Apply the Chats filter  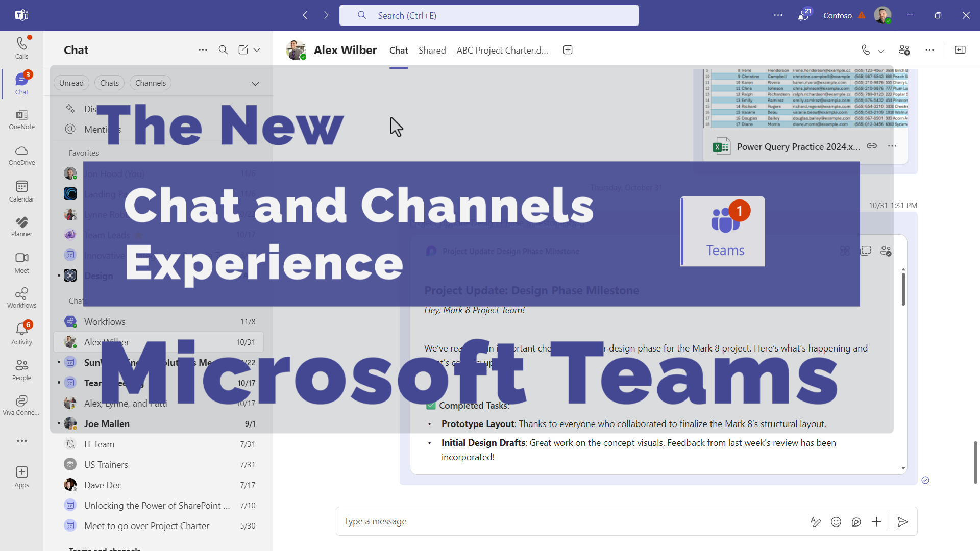(x=109, y=83)
